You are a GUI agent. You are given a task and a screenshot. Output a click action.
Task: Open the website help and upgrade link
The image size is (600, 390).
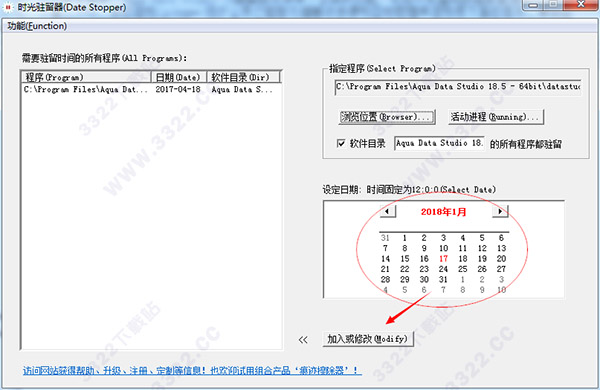pyautogui.click(x=192, y=370)
